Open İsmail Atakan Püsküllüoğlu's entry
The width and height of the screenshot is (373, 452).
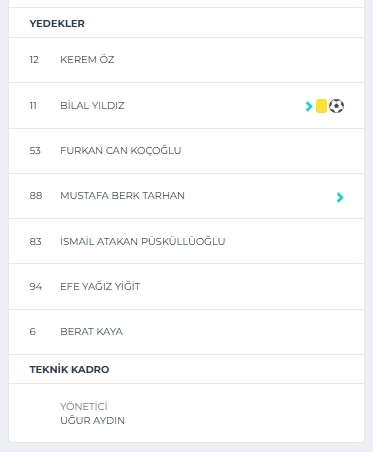pyautogui.click(x=143, y=241)
